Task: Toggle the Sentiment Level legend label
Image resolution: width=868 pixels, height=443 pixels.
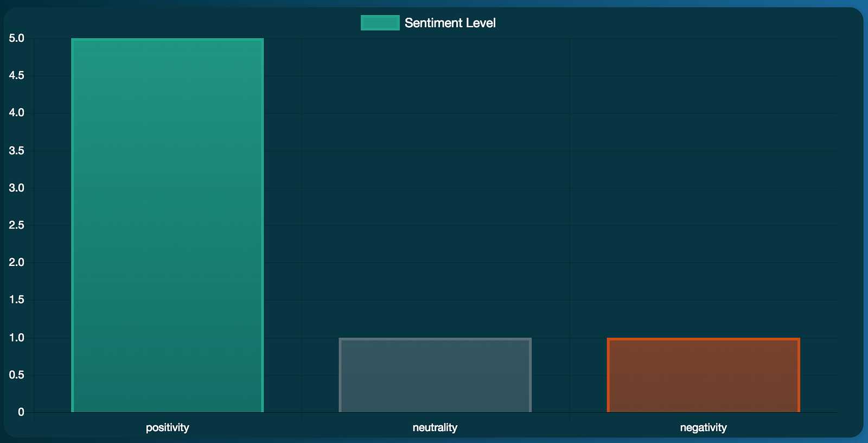Action: coord(450,23)
